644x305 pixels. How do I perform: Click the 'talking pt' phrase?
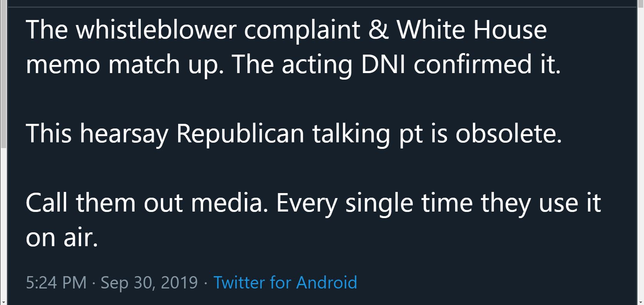click(x=367, y=133)
